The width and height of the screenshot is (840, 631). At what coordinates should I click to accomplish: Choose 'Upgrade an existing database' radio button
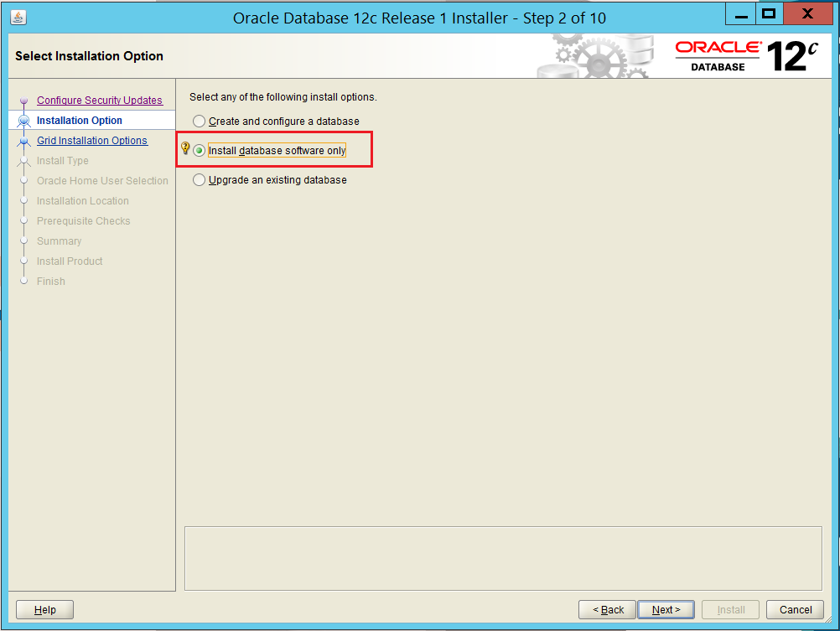[199, 180]
